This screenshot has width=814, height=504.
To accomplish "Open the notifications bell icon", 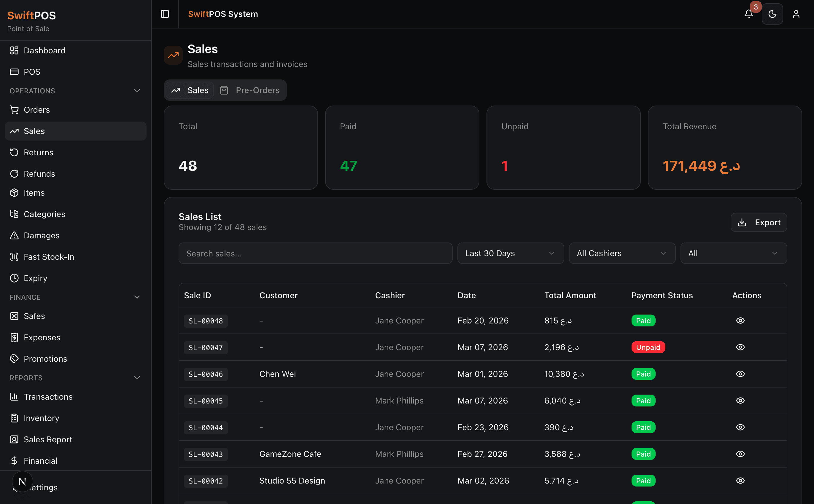I will [x=749, y=14].
